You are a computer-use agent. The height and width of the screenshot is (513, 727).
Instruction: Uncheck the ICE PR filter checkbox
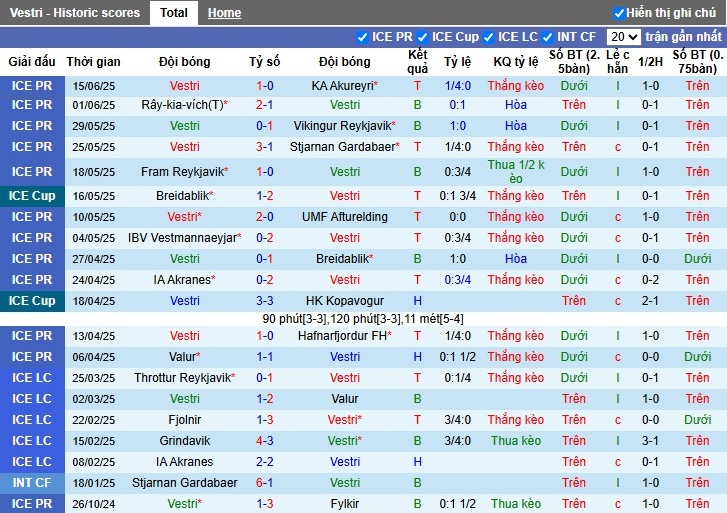362,37
